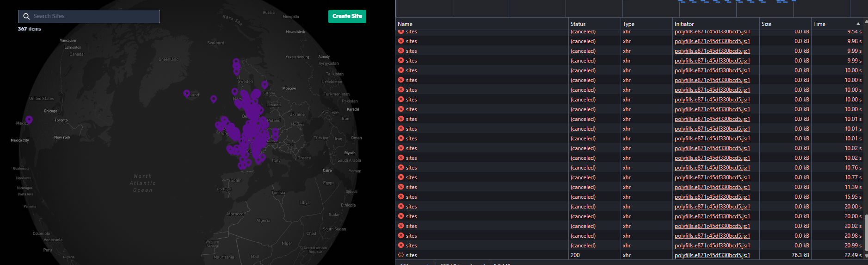Open the initiator link on the 20.98 s row

712,236
